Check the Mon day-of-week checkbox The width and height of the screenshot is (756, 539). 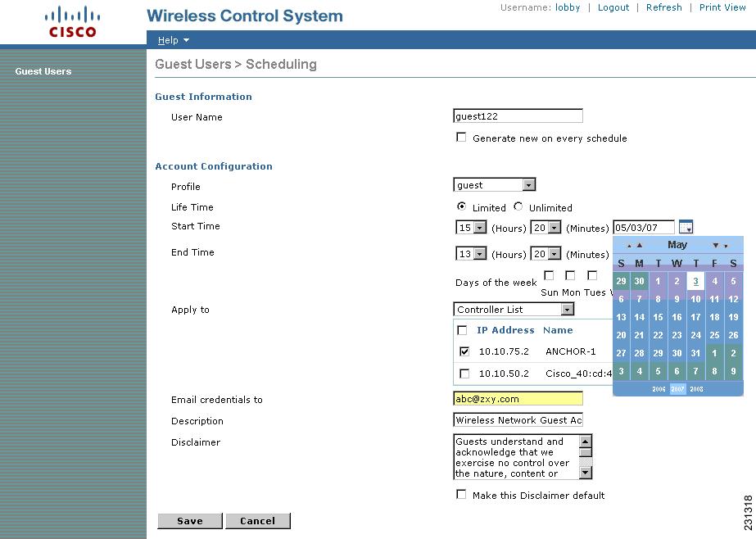click(570, 275)
